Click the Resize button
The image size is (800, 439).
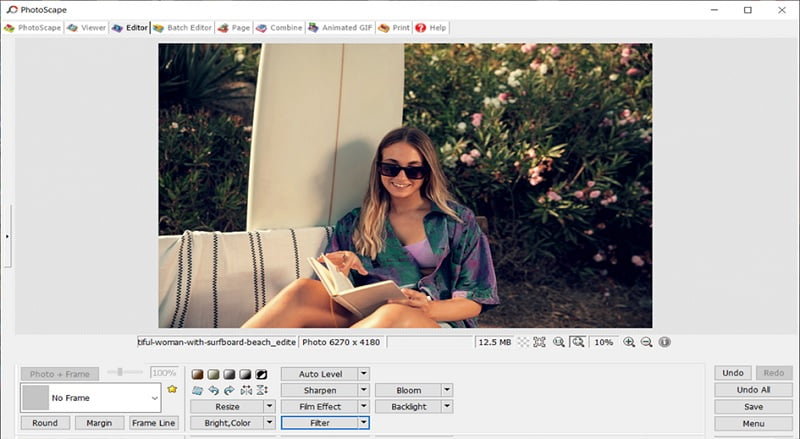pos(227,406)
